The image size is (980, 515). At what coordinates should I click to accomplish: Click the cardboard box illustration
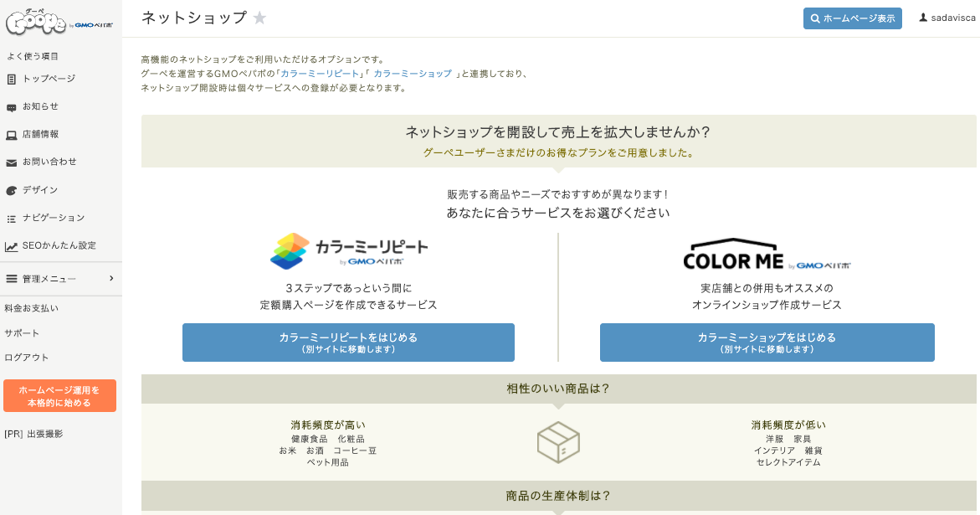(x=559, y=442)
